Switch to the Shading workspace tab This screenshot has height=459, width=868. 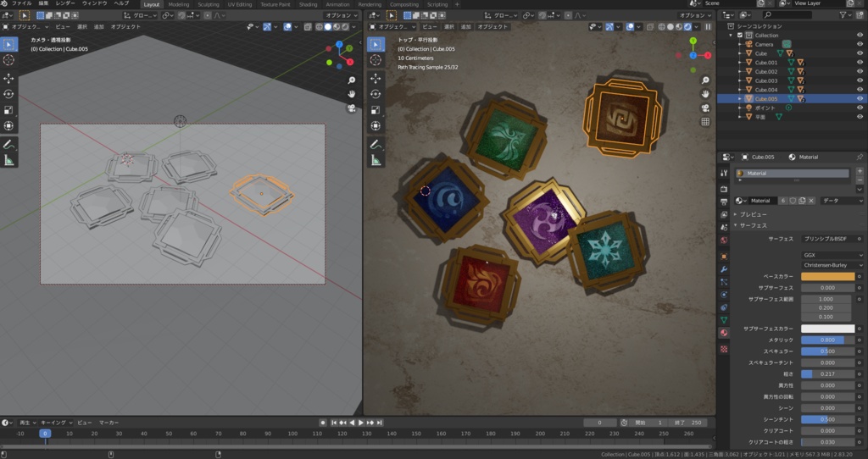(x=308, y=4)
